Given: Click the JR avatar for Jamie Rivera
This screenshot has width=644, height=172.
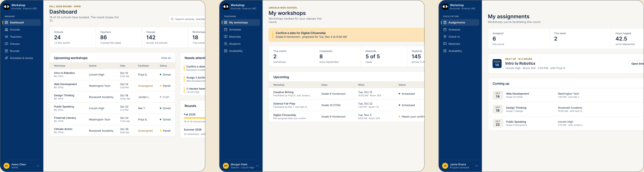Looking at the screenshot, I should [445, 166].
